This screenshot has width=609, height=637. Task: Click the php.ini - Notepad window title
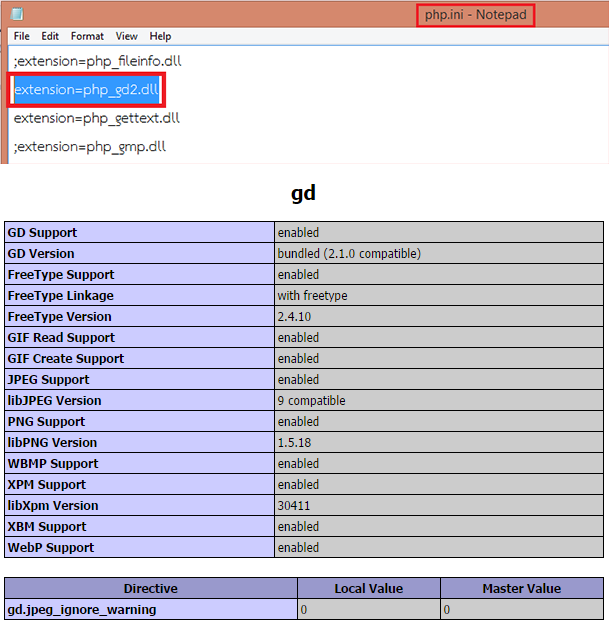[476, 15]
